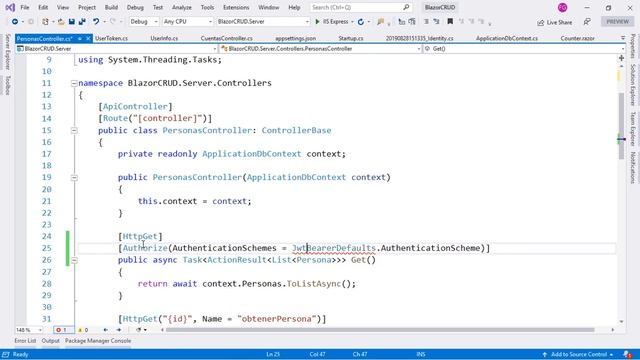Open the Error List panel tab
The image size is (640, 360).
(25, 341)
